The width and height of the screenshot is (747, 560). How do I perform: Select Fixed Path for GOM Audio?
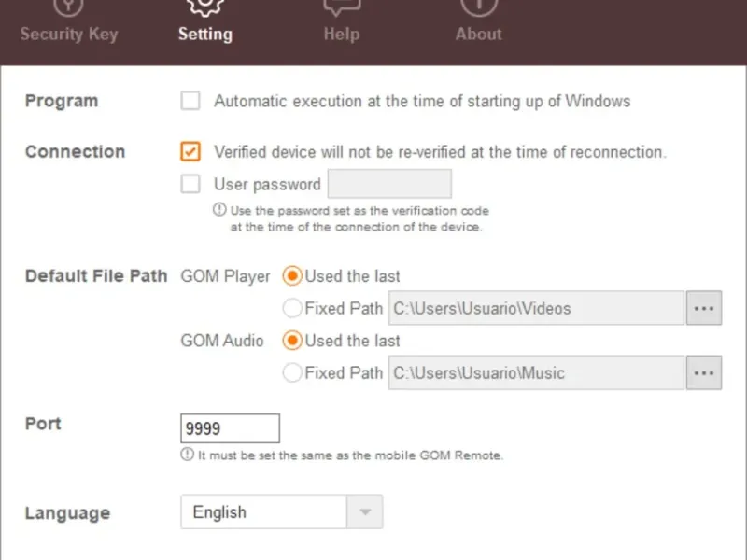(292, 373)
